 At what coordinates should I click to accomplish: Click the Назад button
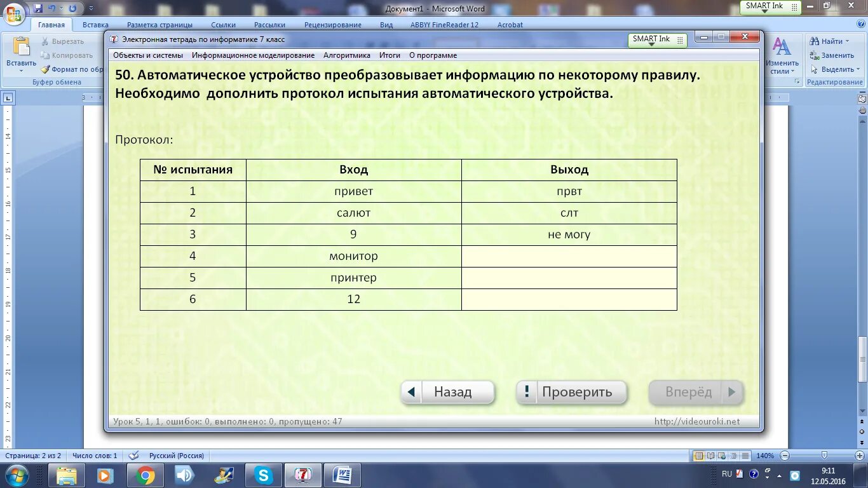[x=447, y=392]
